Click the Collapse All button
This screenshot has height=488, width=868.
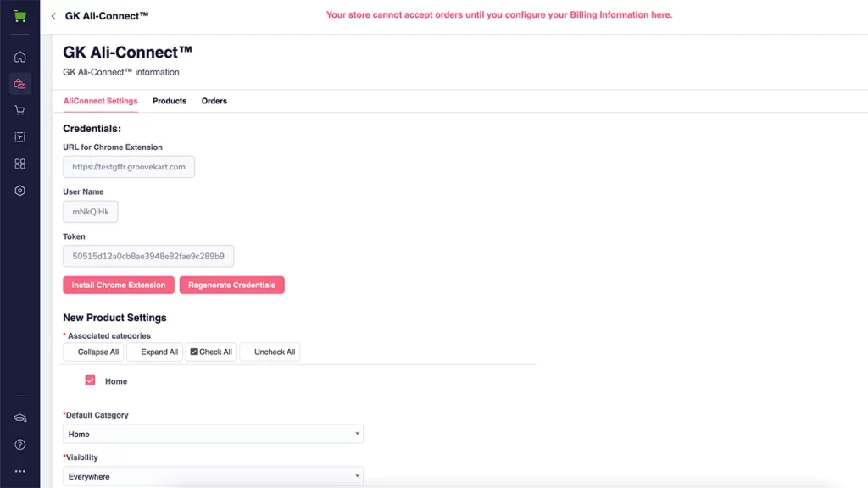coord(93,352)
